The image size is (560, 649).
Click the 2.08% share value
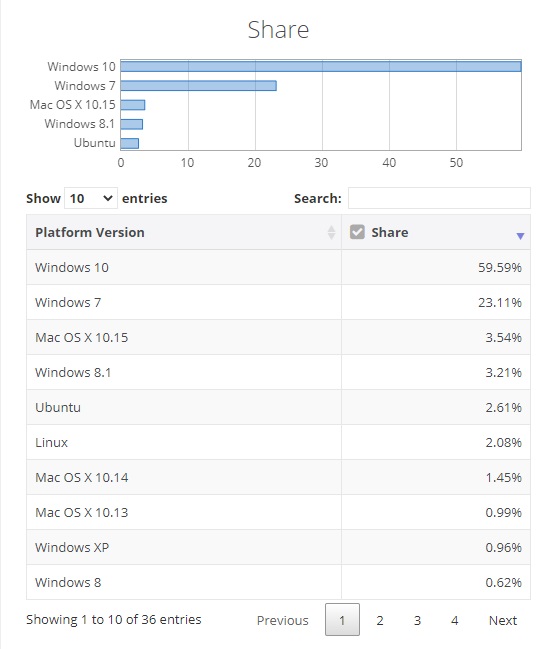pos(503,442)
